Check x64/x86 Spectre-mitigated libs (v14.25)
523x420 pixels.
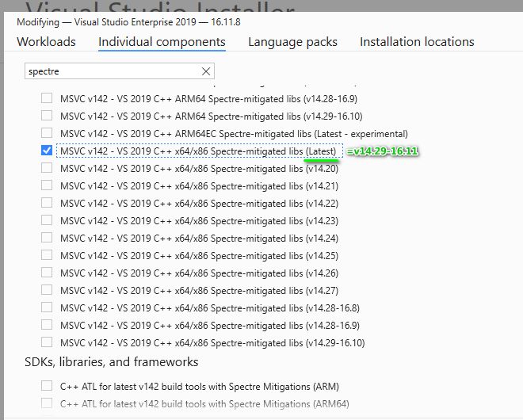pos(47,255)
